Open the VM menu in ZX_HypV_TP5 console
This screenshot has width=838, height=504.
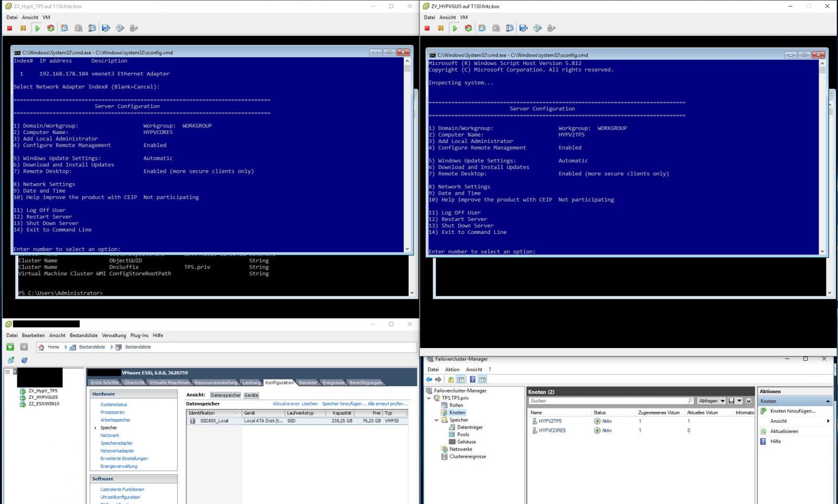click(x=46, y=17)
